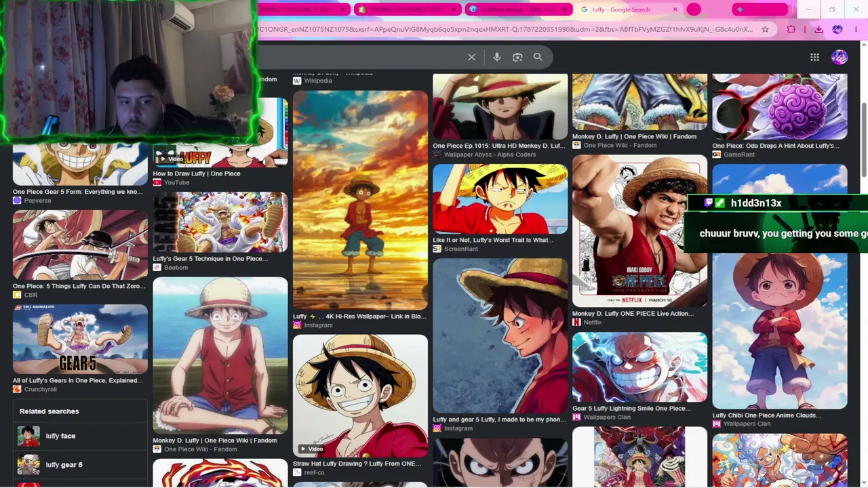Click the h1dd3n13x chat username overlay
This screenshot has height=488, width=868.
click(x=756, y=203)
